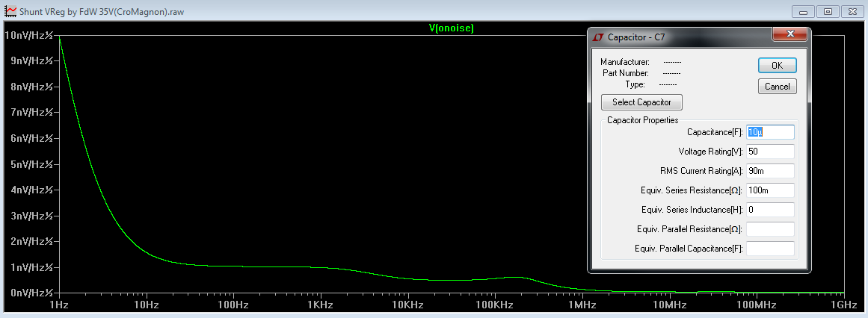Edit the Equiv. Series Inductance field
868x318 pixels.
[770, 210]
